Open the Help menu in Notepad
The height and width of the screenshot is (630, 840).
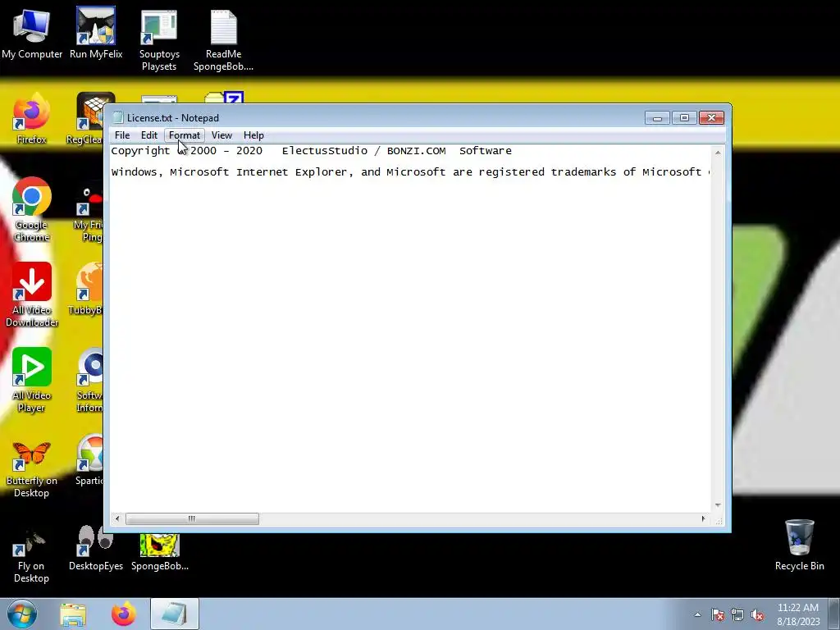253,135
